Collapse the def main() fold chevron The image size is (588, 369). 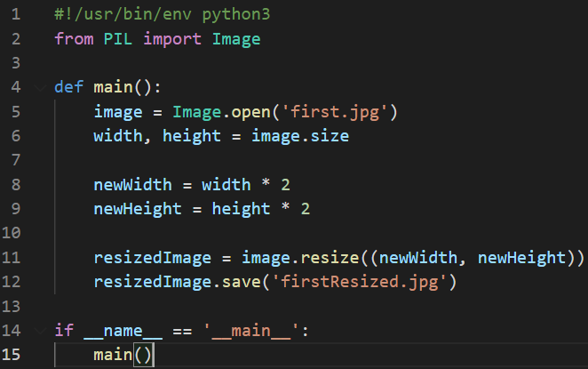click(39, 88)
